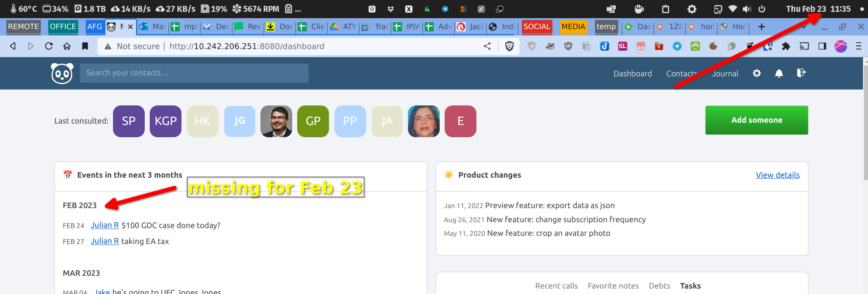Open the clipboard extension icon in toolbar
Image resolution: width=868 pixels, height=294 pixels.
click(x=586, y=46)
